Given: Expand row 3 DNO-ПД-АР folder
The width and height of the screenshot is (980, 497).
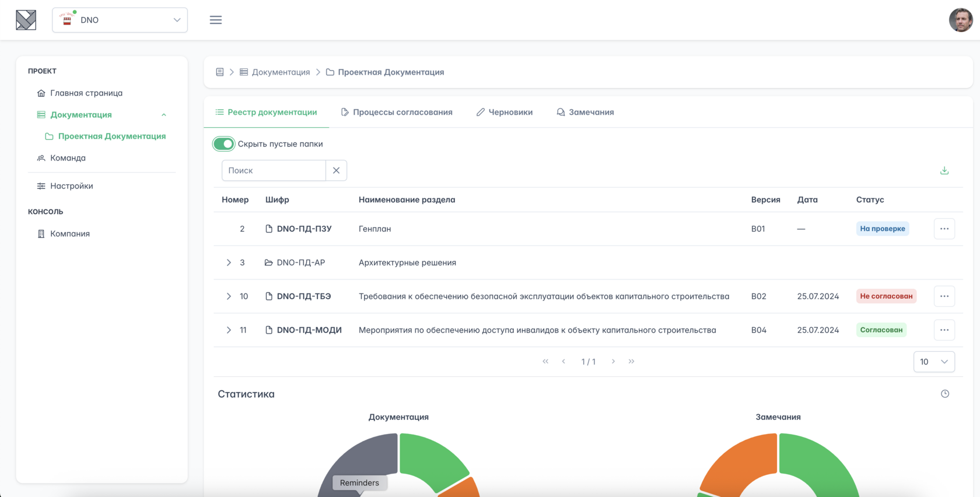Looking at the screenshot, I should click(x=229, y=262).
